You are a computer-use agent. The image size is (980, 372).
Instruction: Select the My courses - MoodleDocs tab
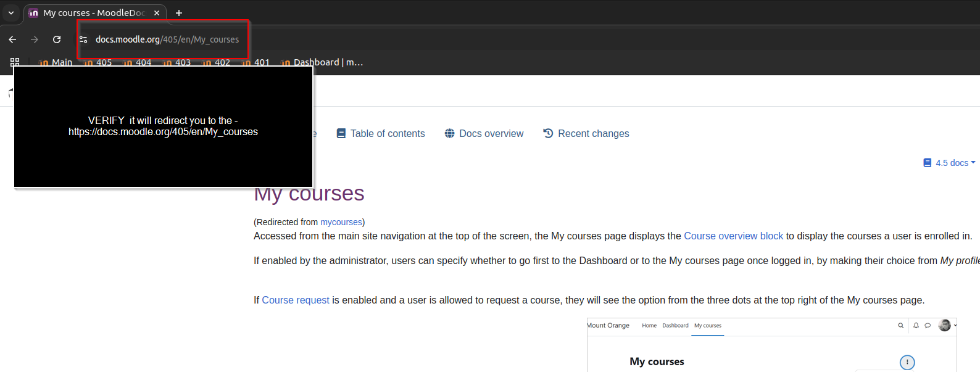pos(94,13)
